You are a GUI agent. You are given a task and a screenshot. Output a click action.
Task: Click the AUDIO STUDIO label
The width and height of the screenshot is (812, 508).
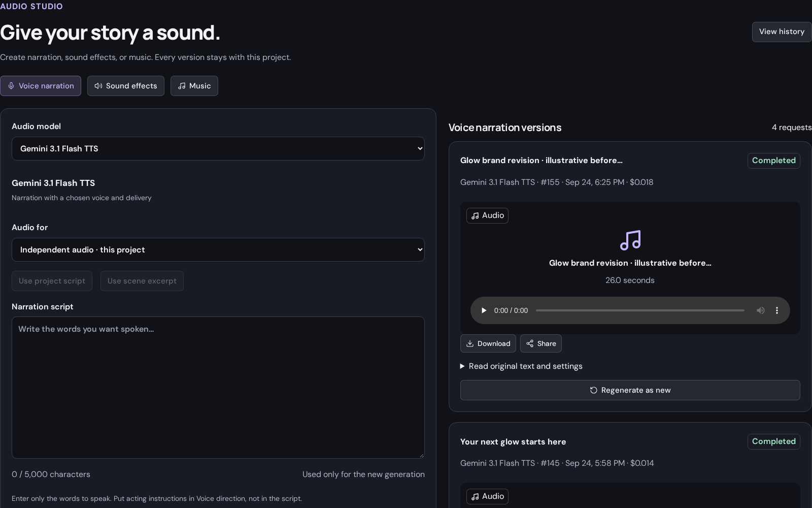31,7
